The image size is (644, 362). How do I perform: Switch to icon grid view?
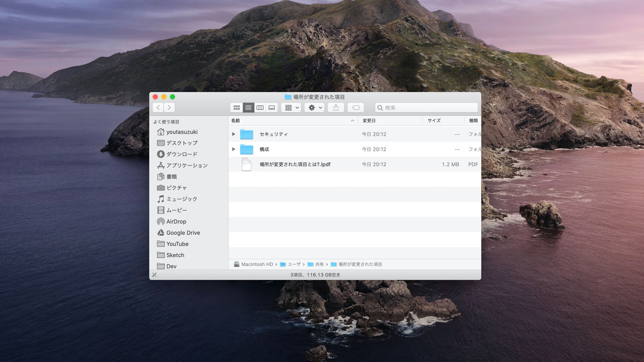pos(236,107)
